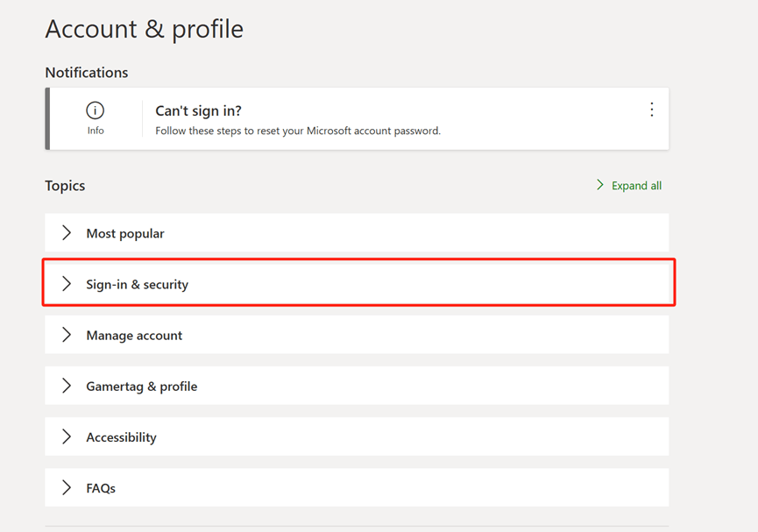Expand the Manage account section

pyautogui.click(x=357, y=335)
